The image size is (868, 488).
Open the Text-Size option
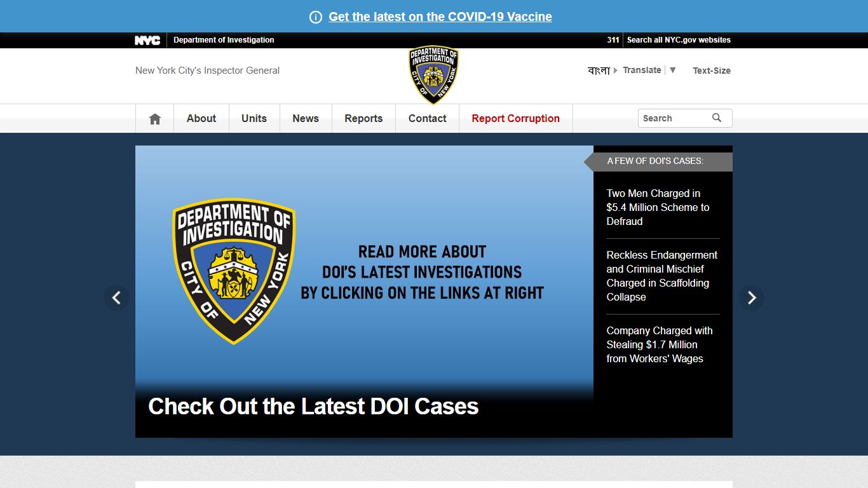pyautogui.click(x=712, y=71)
